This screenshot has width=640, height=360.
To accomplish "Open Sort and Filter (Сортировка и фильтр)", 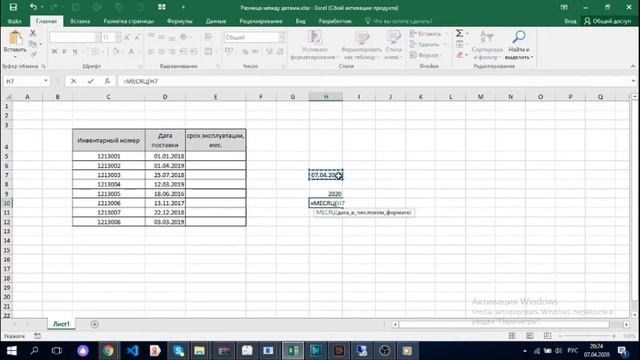I will 487,45.
